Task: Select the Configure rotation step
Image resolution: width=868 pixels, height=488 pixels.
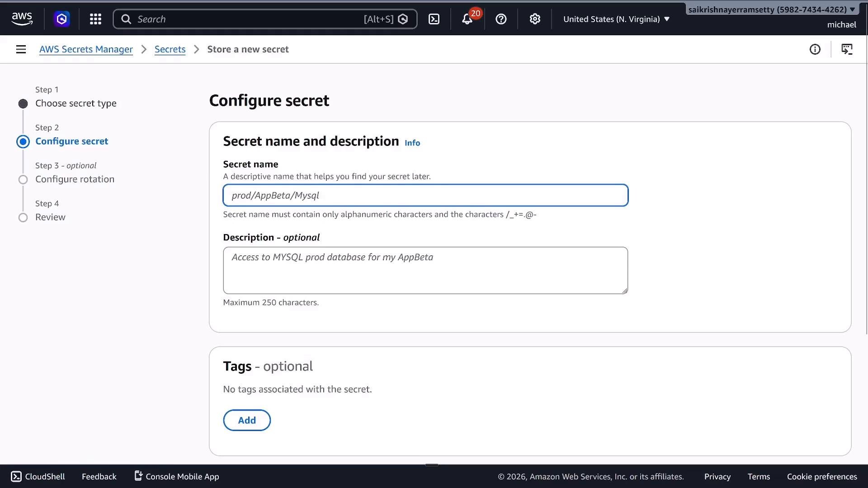Action: [x=75, y=179]
